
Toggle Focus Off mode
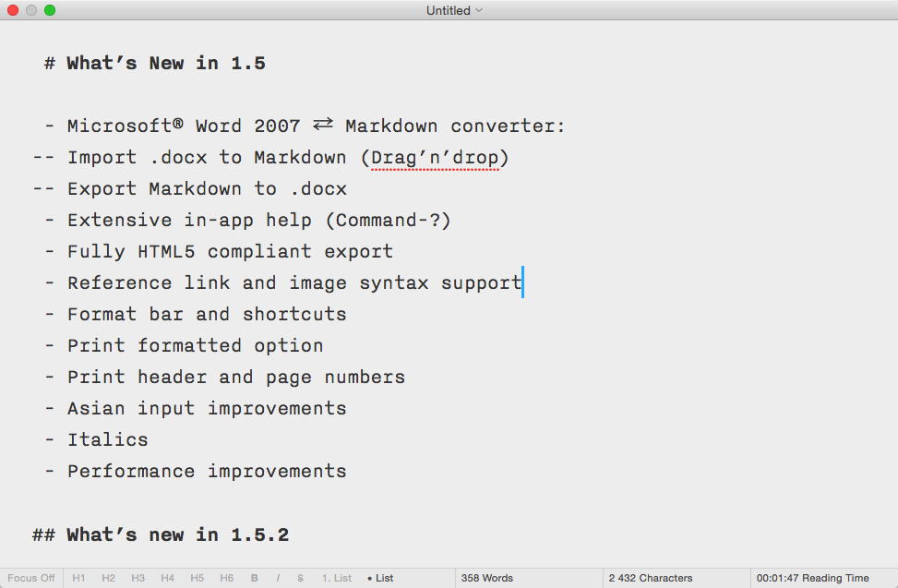click(31, 578)
